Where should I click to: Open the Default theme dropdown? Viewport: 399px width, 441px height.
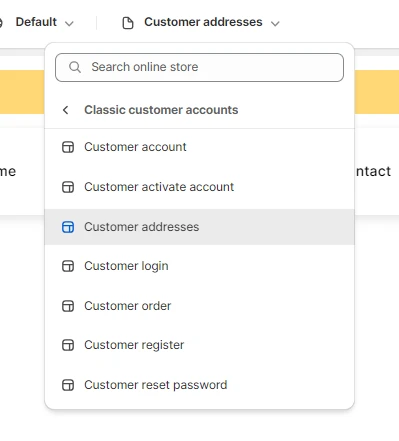(x=44, y=22)
